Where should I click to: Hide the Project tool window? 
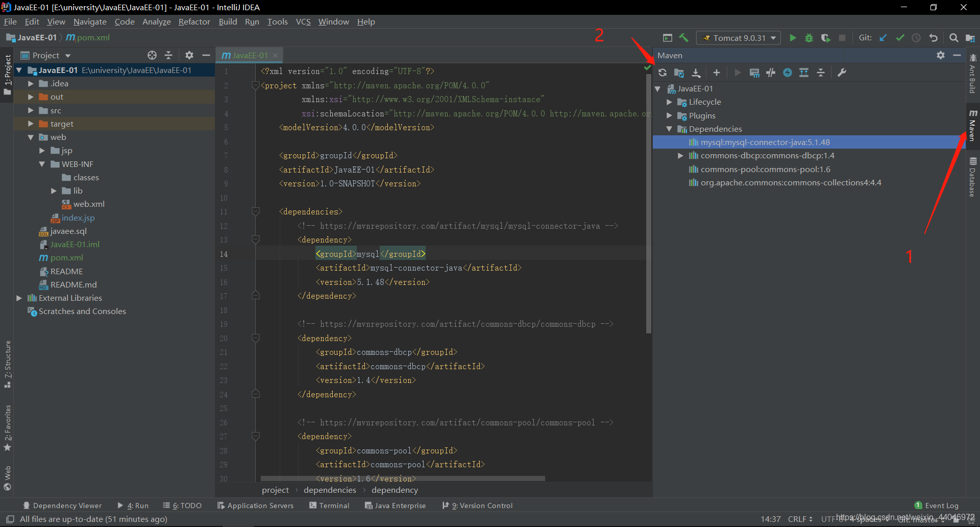click(206, 55)
